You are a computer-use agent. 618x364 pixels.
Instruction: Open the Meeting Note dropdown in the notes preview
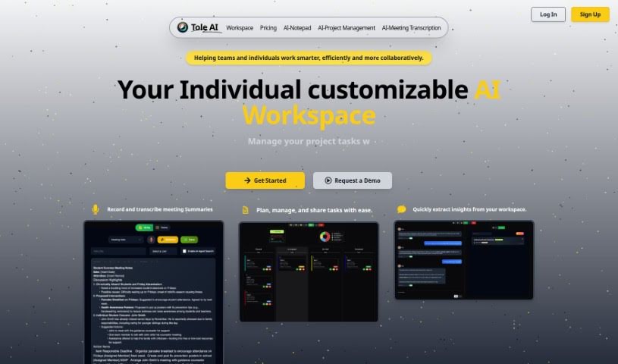click(126, 239)
